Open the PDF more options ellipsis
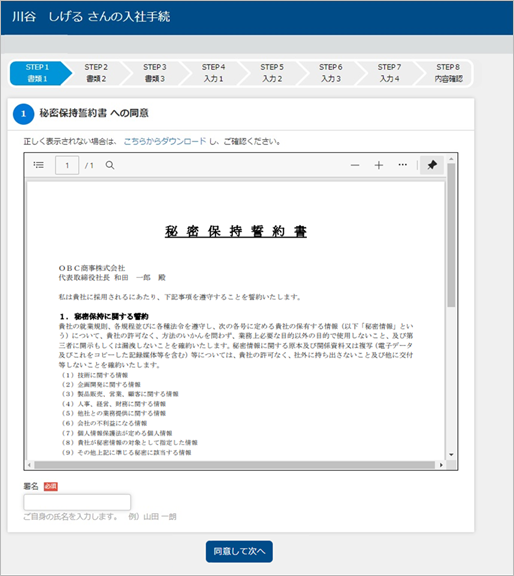The height and width of the screenshot is (576, 514). click(403, 165)
